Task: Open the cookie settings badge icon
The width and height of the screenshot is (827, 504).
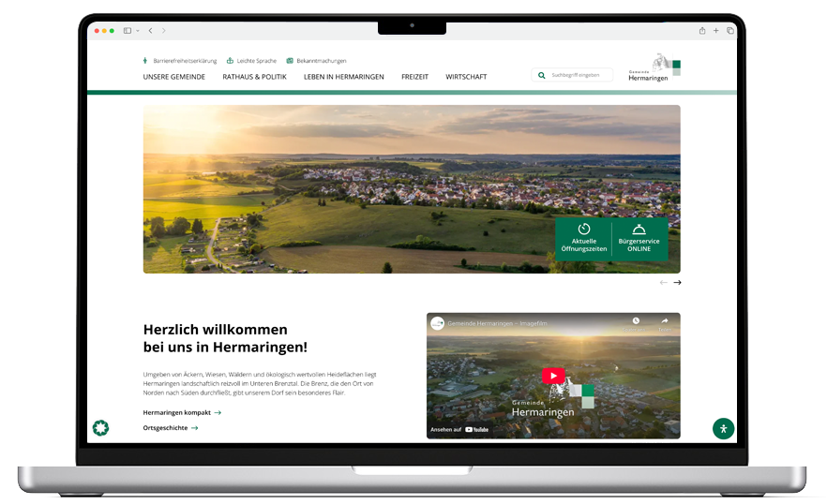Action: click(100, 427)
